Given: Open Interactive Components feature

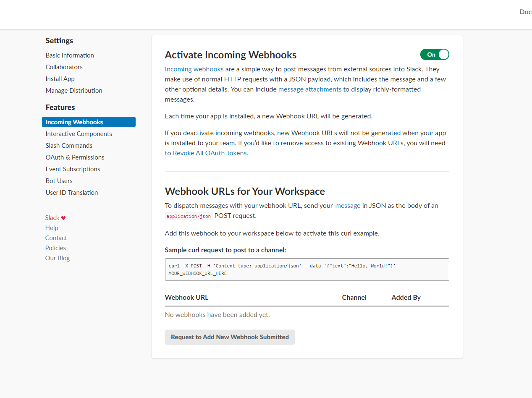Looking at the screenshot, I should click(79, 134).
